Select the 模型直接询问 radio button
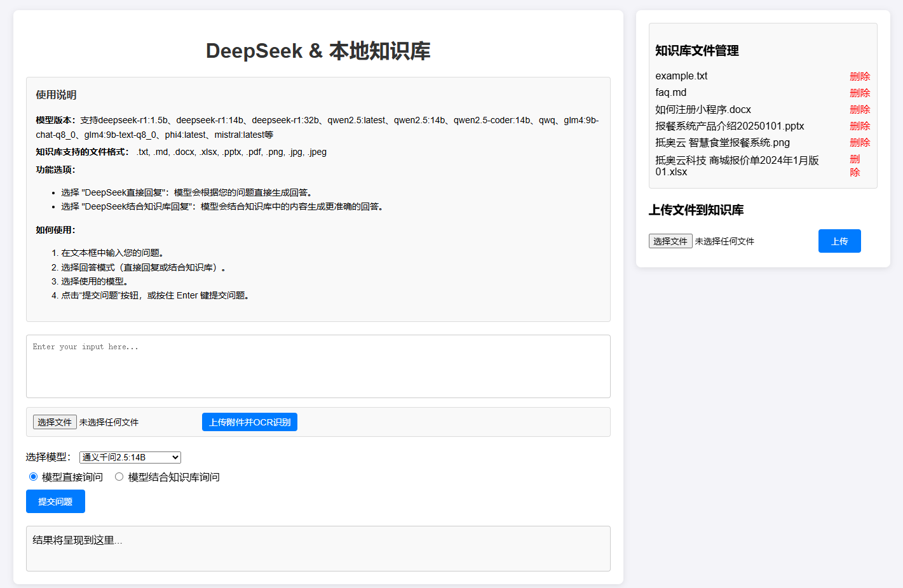Image resolution: width=903 pixels, height=588 pixels. 33,477
